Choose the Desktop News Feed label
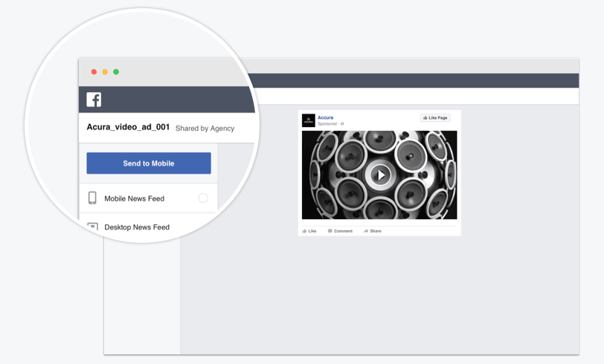Screen dimensions: 604x364 137,227
